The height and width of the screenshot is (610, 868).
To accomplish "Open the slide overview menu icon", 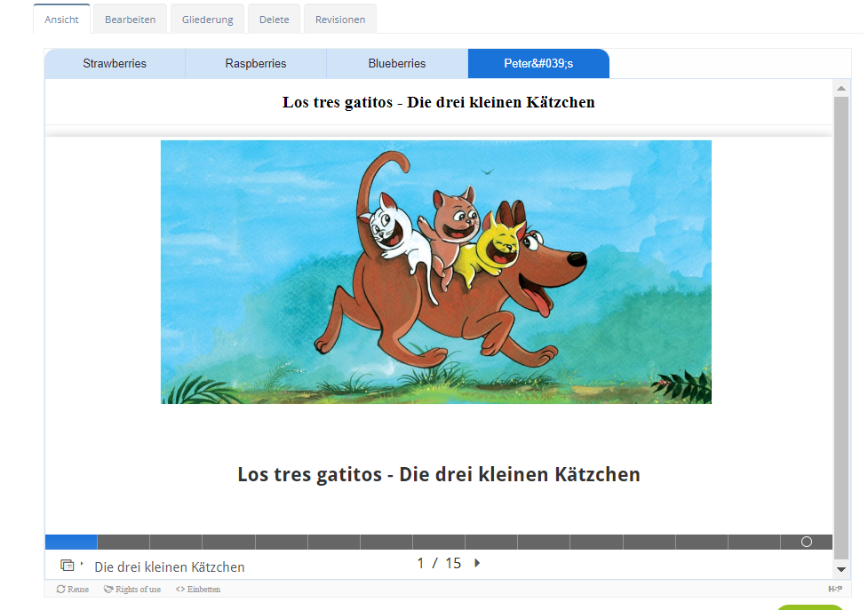I will 67,566.
